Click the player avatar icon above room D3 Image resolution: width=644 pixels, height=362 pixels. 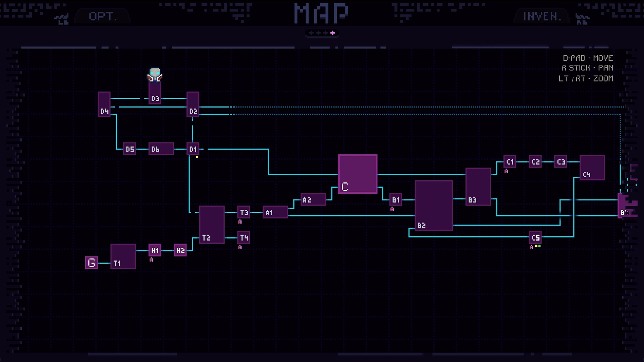155,74
